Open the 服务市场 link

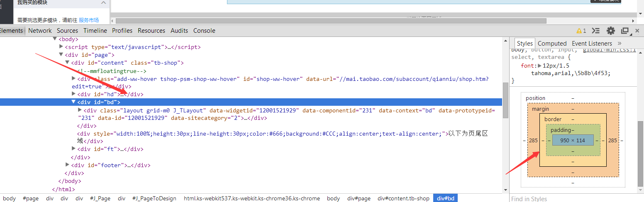[89, 20]
